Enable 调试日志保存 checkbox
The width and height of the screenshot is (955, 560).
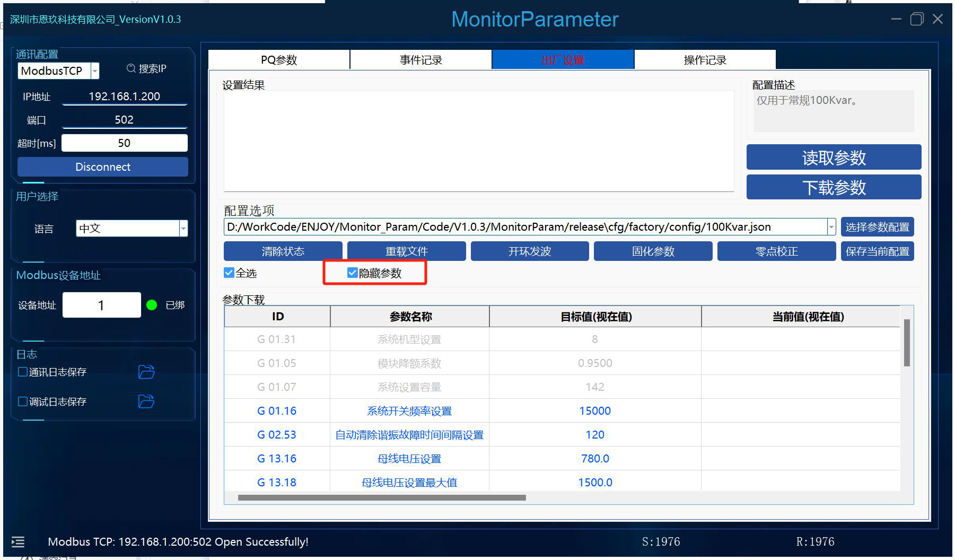pos(23,401)
